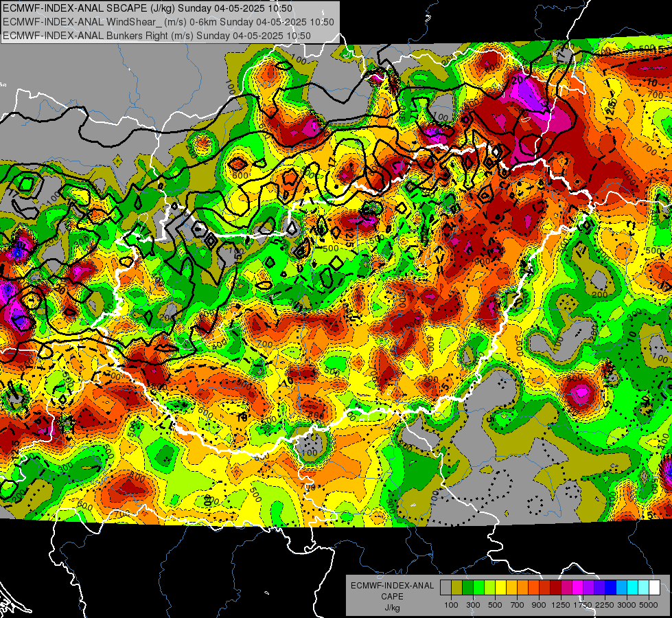Select the pure yellow legend swatch

click(500, 587)
